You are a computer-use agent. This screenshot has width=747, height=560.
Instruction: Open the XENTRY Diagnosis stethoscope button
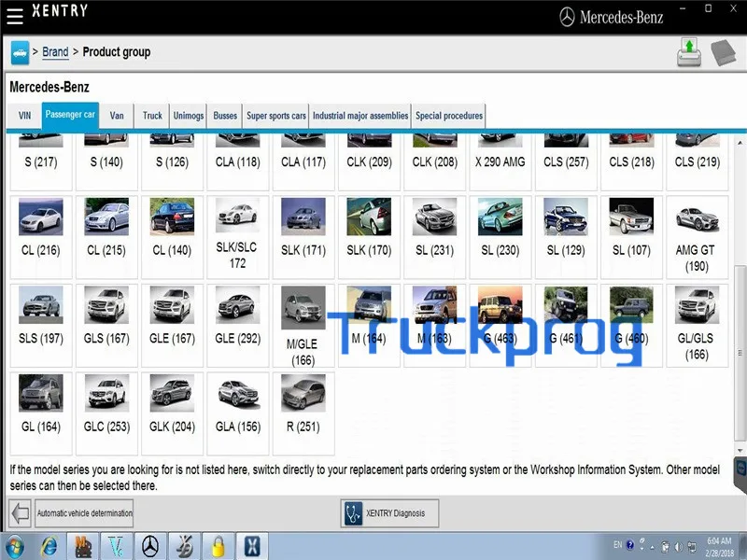tap(389, 513)
